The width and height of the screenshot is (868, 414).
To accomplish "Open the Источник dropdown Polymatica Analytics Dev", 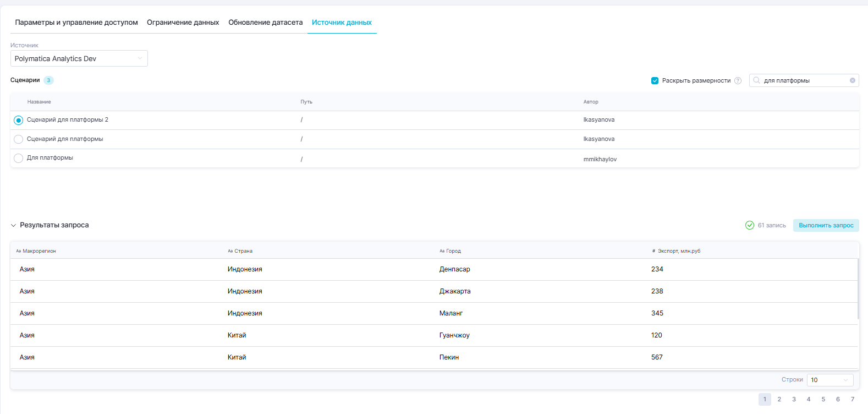I will (79, 59).
